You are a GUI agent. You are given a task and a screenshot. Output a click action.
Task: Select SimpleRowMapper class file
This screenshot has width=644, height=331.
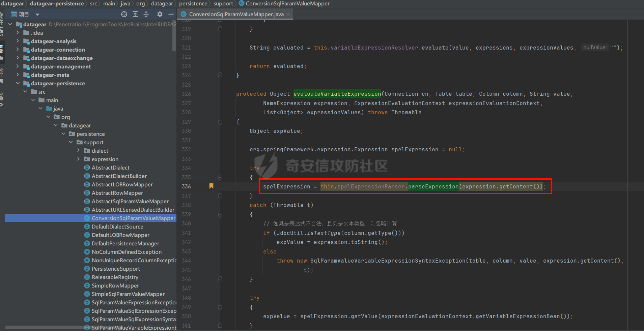pyautogui.click(x=115, y=285)
